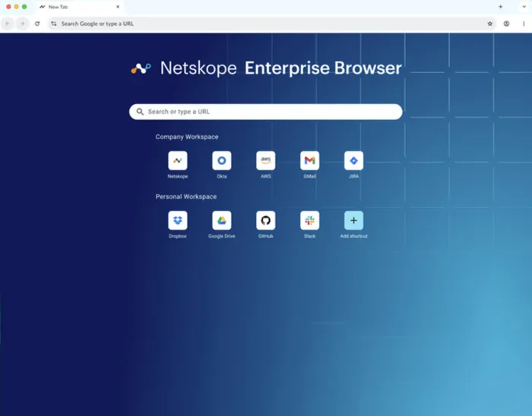Image resolution: width=532 pixels, height=416 pixels.
Task: Click the Enterprise Browser title text
Action: [x=323, y=68]
